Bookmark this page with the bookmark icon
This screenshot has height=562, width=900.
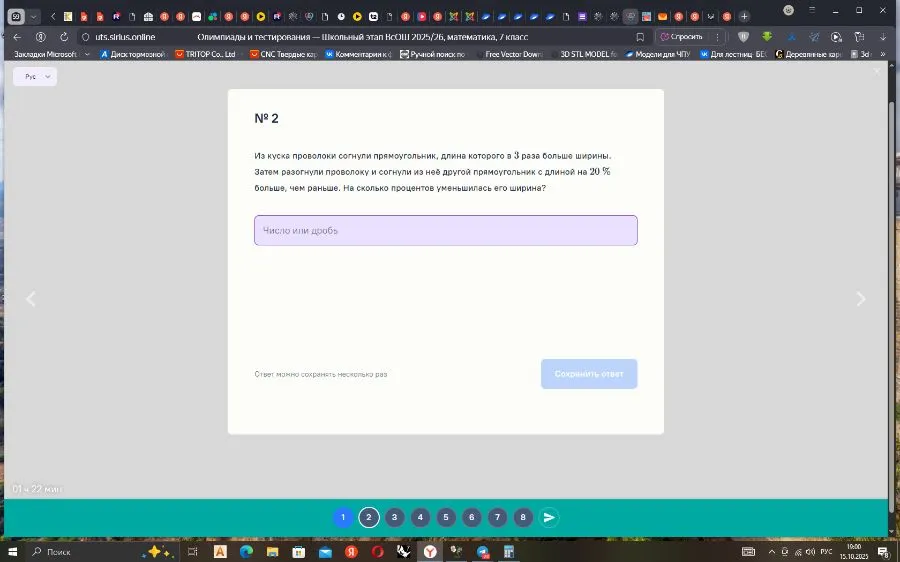click(640, 37)
